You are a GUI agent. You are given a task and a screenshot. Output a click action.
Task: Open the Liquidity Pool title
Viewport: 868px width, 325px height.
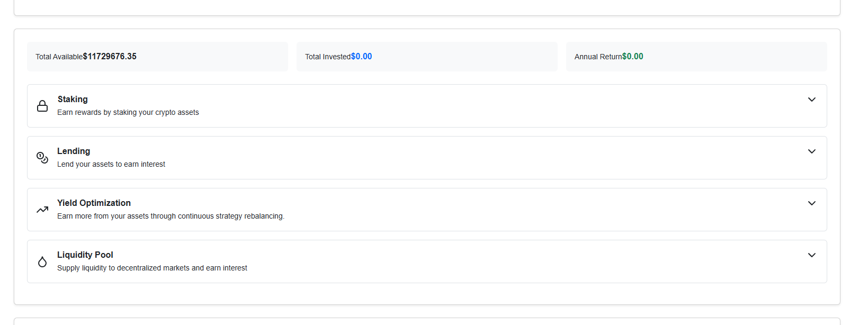(x=85, y=255)
